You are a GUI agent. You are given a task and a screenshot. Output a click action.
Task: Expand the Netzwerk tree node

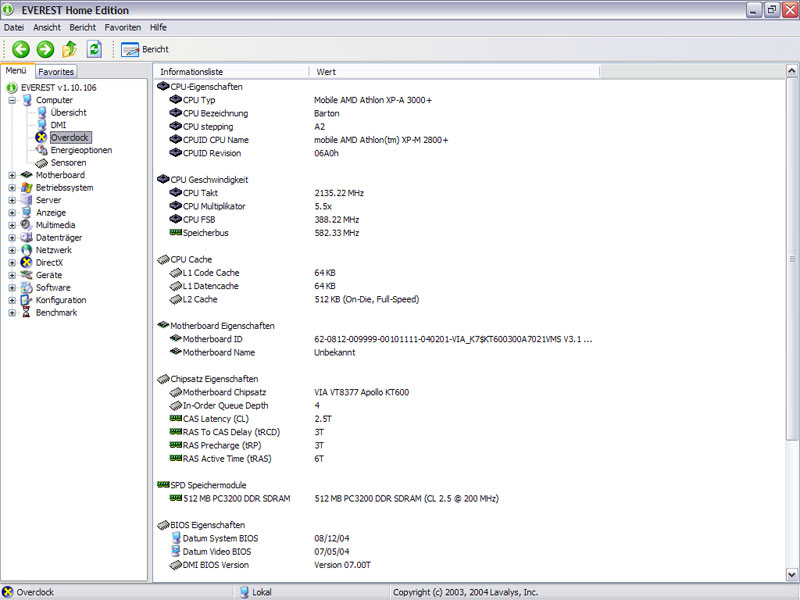(12, 251)
